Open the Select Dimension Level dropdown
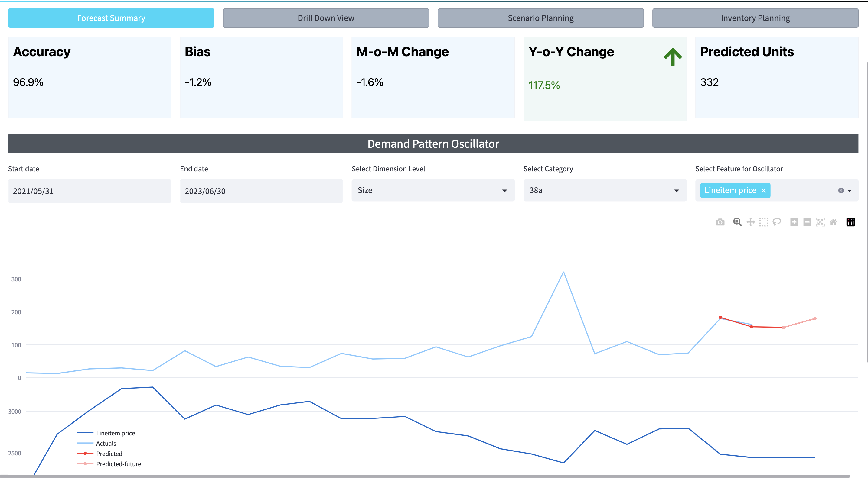Image resolution: width=868 pixels, height=478 pixels. point(433,191)
